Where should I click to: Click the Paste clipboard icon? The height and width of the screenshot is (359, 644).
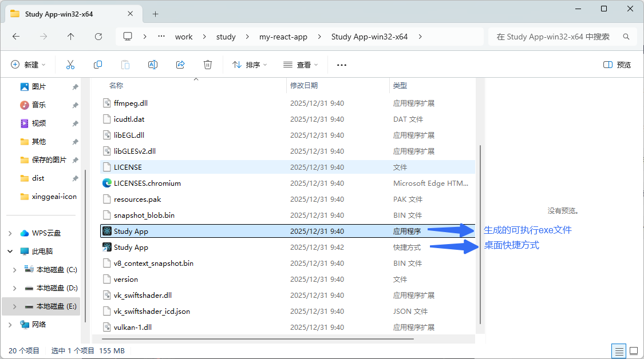click(x=125, y=65)
